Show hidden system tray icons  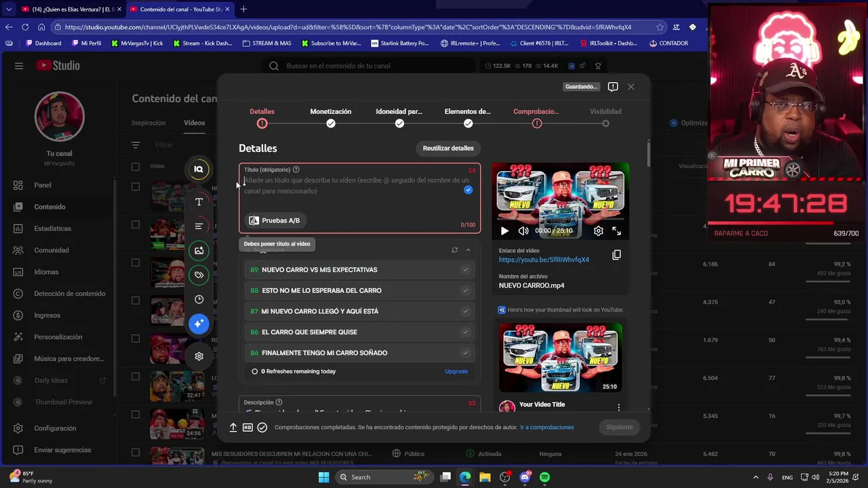tap(755, 477)
